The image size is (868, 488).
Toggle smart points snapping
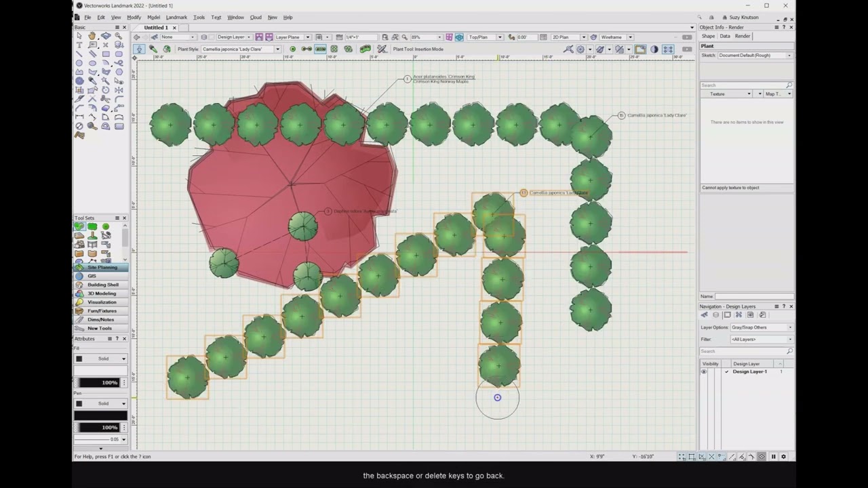(x=722, y=457)
